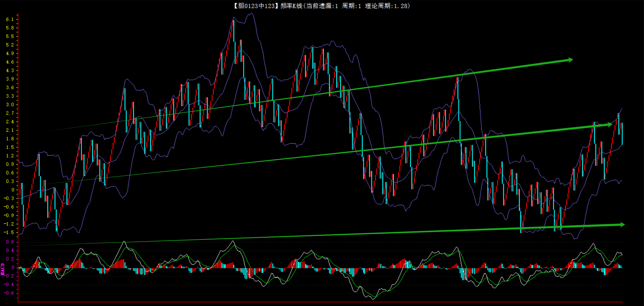Image resolution: width=644 pixels, height=306 pixels.
Task: Click the 6.1 label on price axis
Action: pos(10,19)
